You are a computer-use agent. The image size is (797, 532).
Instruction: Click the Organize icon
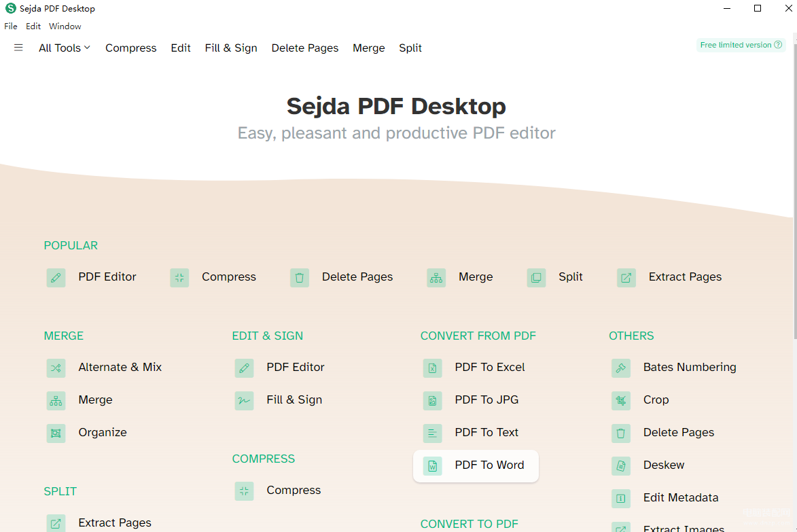[56, 433]
